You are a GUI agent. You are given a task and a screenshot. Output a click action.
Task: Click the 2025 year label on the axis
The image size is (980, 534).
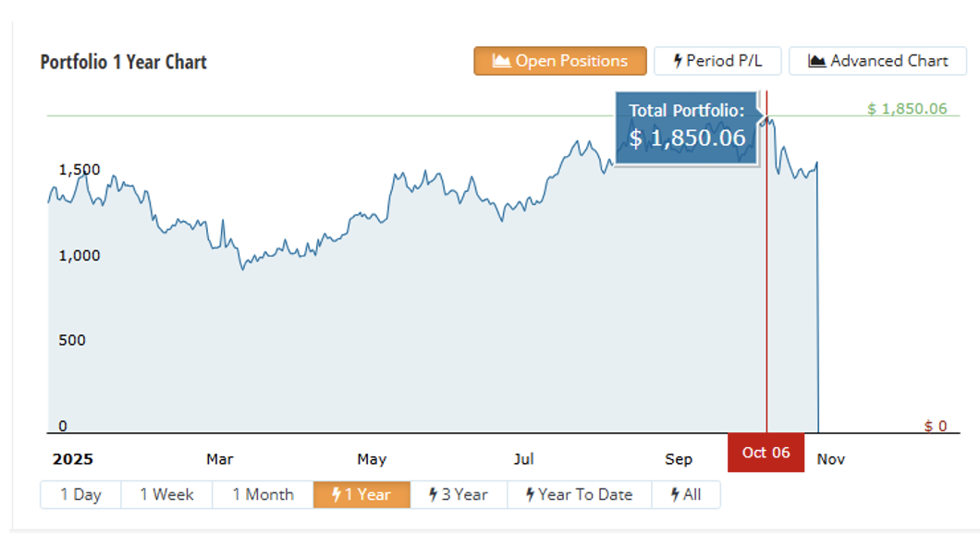click(73, 459)
